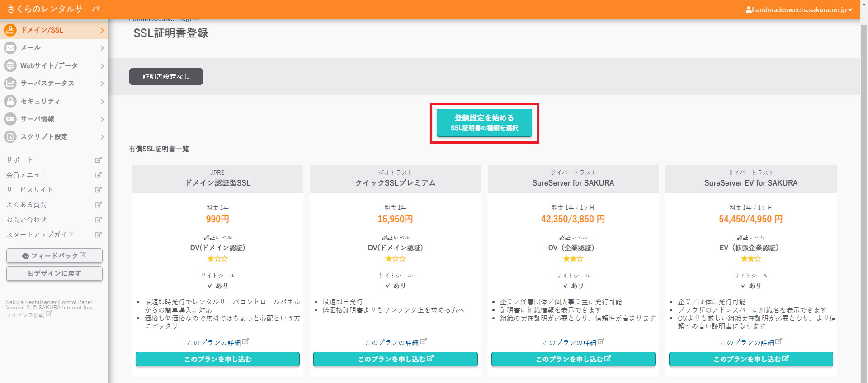The image size is (868, 383).
Task: Click the 旧デザインに戻す button
Action: coord(54,274)
